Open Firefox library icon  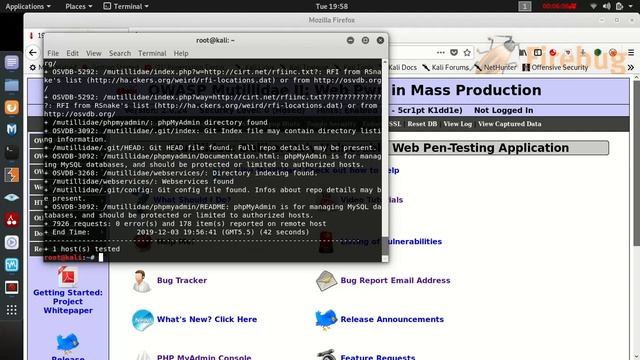523,52
